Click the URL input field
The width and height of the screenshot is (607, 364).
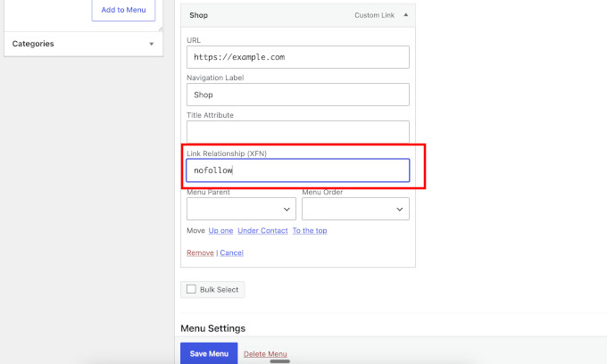297,57
